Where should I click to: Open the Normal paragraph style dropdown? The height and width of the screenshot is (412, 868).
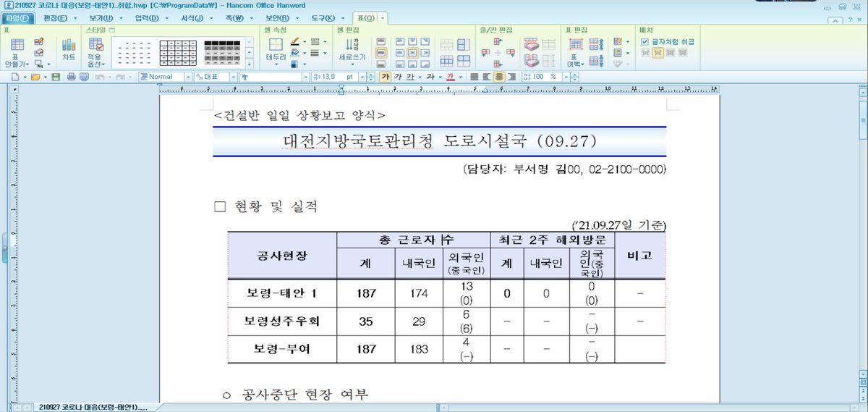tap(188, 76)
